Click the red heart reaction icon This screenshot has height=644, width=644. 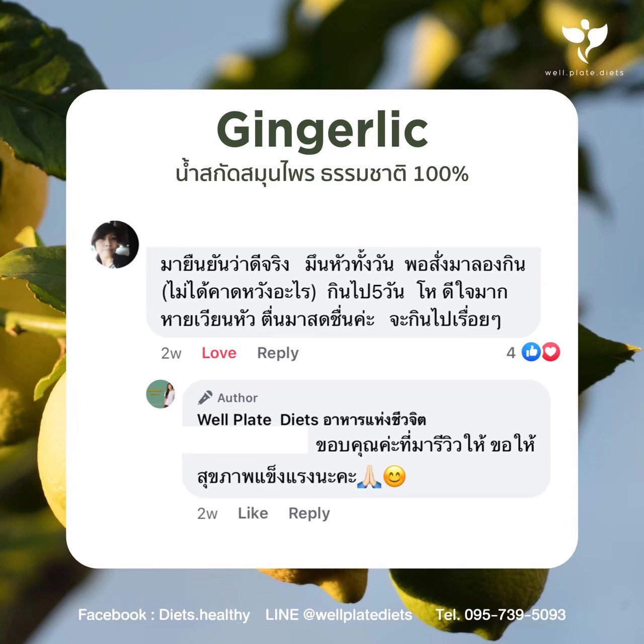[x=550, y=352]
